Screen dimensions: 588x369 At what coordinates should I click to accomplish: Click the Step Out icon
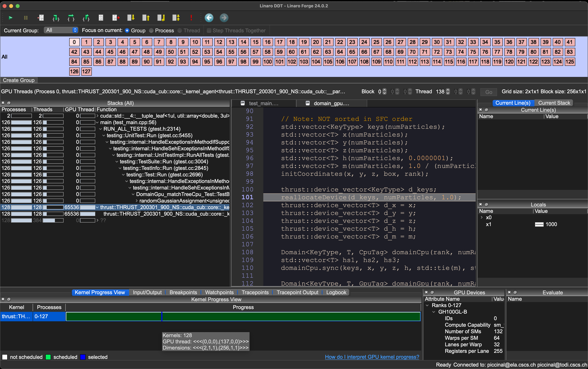click(x=86, y=18)
